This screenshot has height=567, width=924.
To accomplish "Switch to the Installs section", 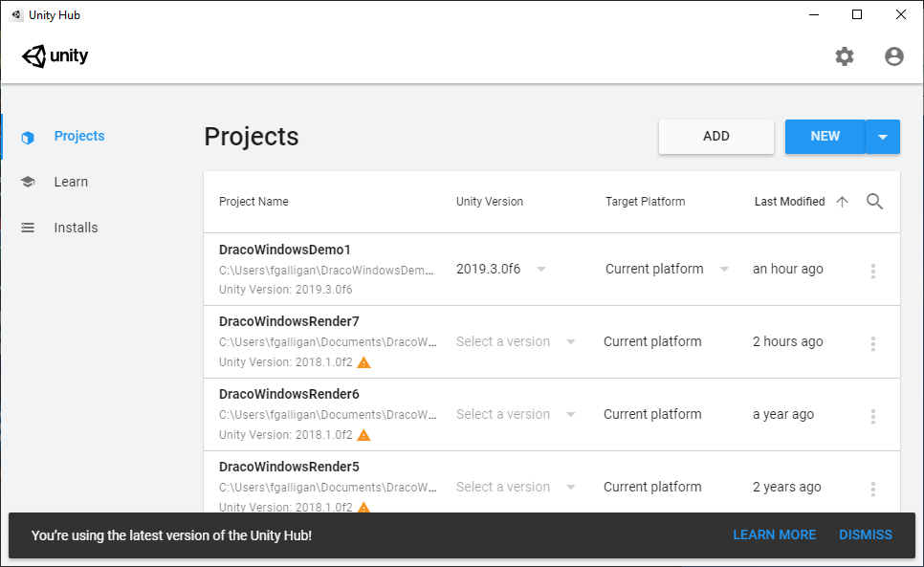I will pos(76,228).
